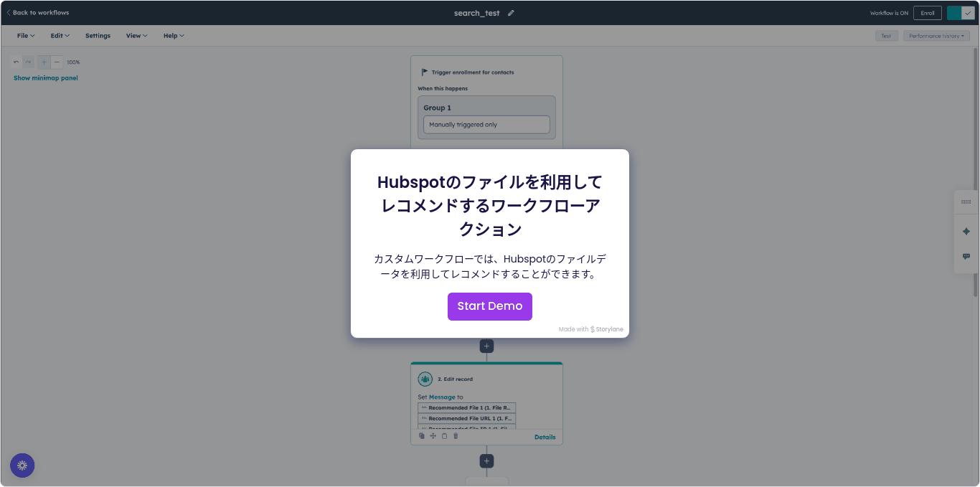Image resolution: width=980 pixels, height=487 pixels.
Task: Expand the Performance history dropdown
Action: [x=936, y=36]
